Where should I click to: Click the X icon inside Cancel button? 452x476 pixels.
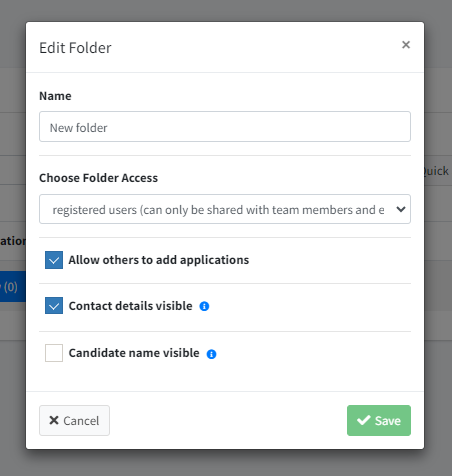pos(54,420)
